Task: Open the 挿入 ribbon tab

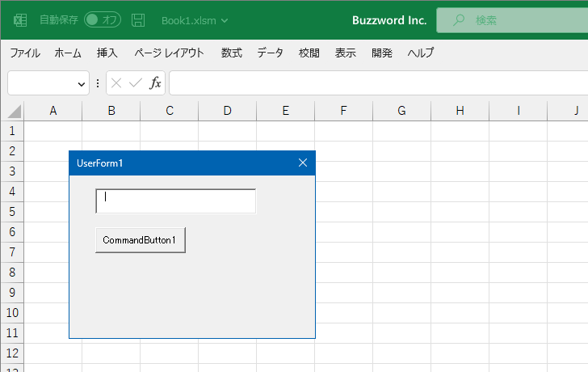Action: [x=107, y=53]
